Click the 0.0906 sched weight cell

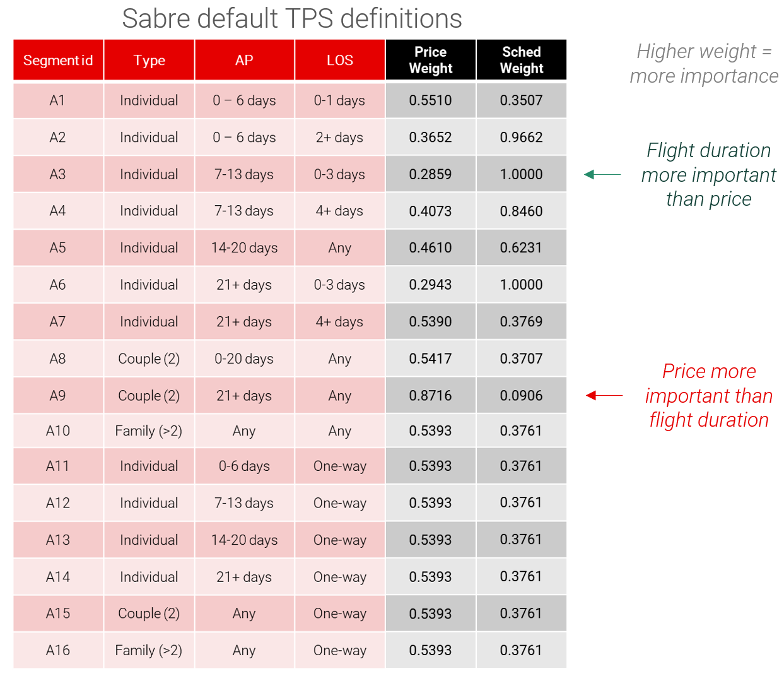coord(521,396)
